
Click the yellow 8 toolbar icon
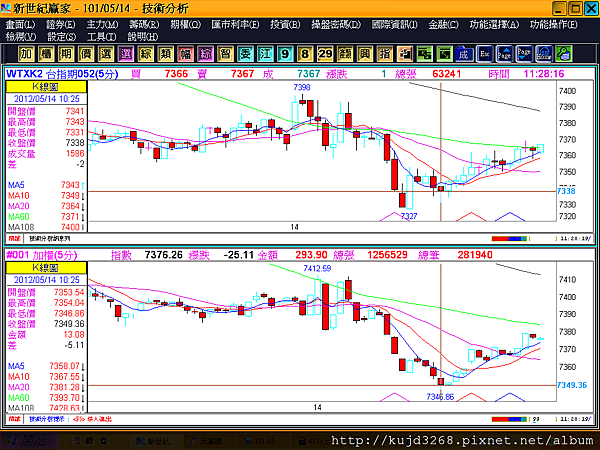click(x=305, y=54)
